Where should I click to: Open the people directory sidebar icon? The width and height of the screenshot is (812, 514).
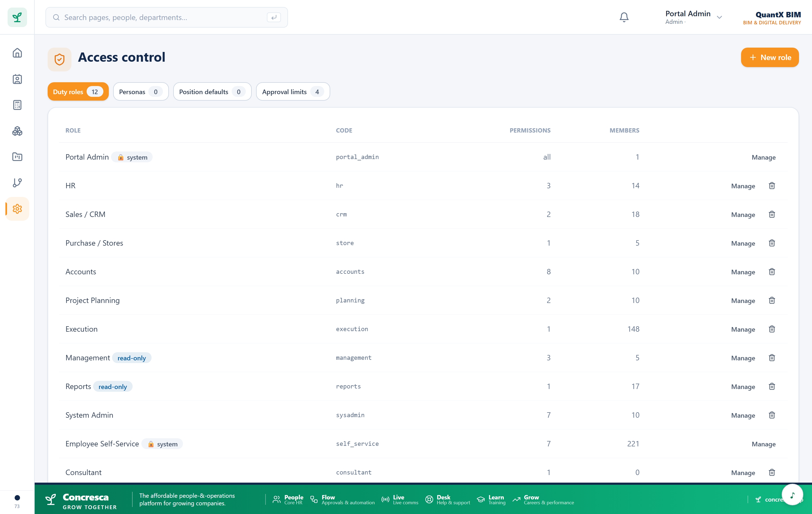pyautogui.click(x=17, y=79)
